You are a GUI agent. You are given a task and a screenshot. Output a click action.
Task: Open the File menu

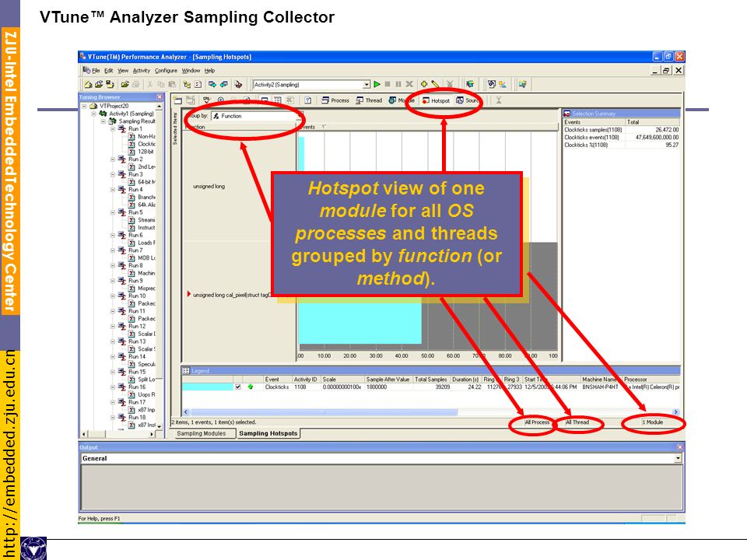pos(96,71)
